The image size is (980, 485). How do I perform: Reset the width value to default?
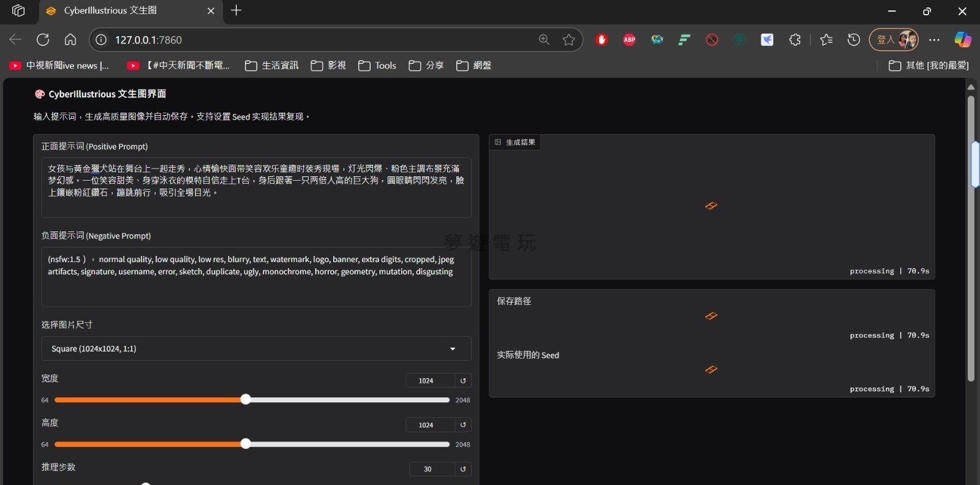coord(463,381)
